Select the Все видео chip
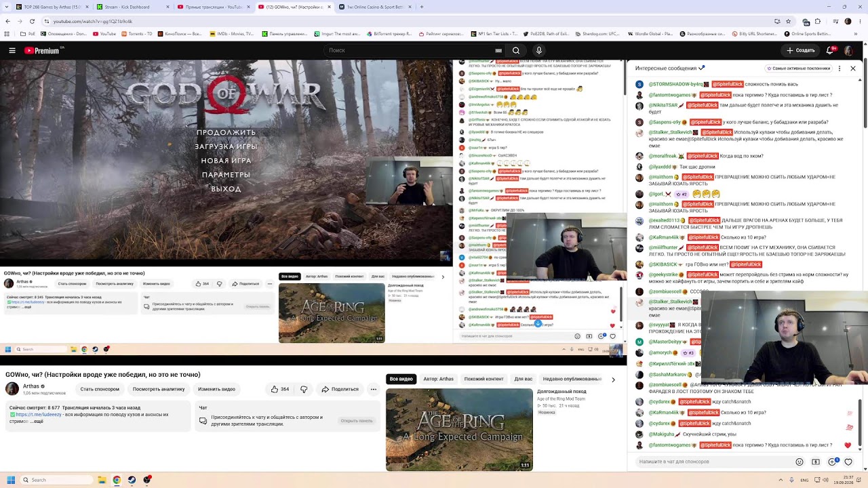The height and width of the screenshot is (488, 868). click(401, 379)
